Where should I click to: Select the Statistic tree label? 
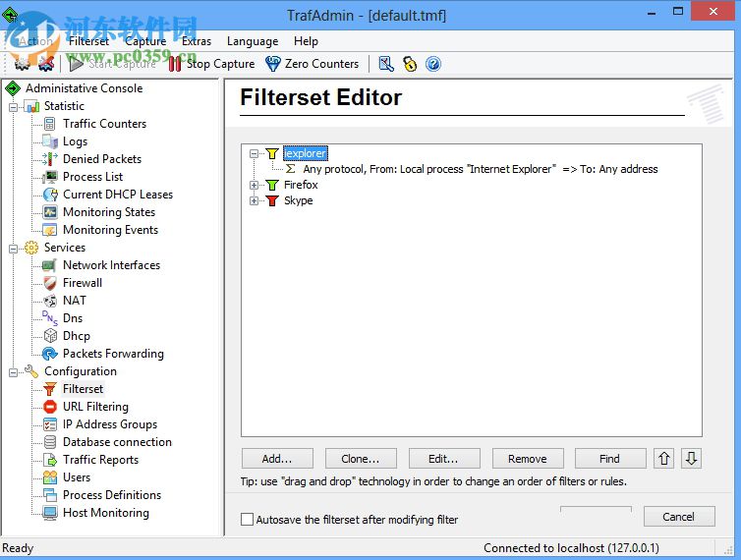click(64, 106)
